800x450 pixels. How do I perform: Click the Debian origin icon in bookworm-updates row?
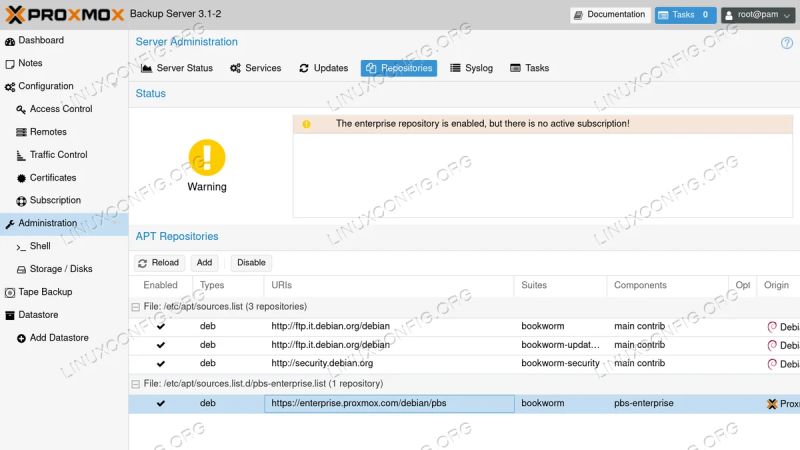[772, 345]
